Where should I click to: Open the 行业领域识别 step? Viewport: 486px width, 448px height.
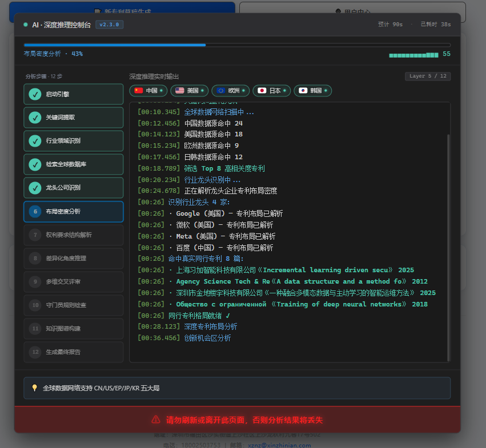[74, 141]
